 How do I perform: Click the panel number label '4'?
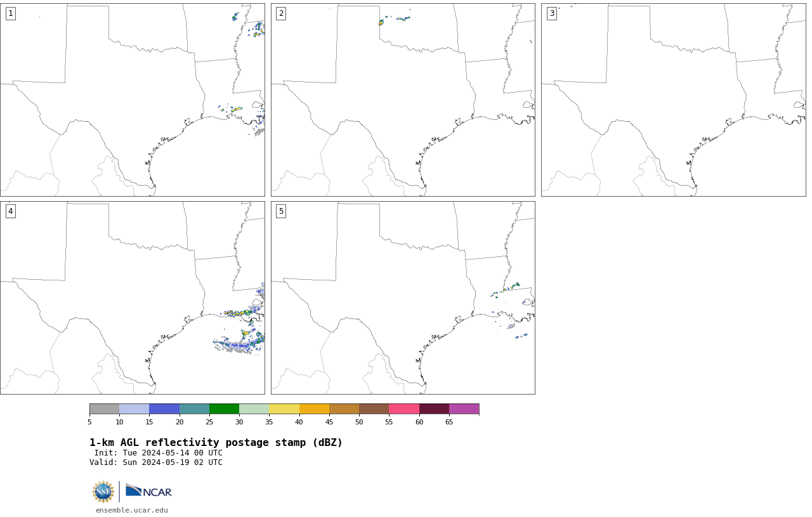tap(10, 211)
